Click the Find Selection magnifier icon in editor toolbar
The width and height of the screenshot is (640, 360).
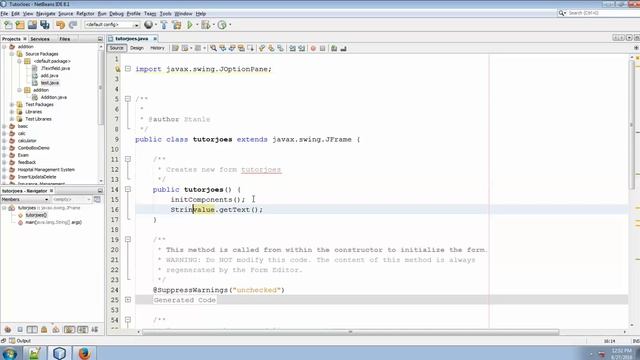click(213, 48)
